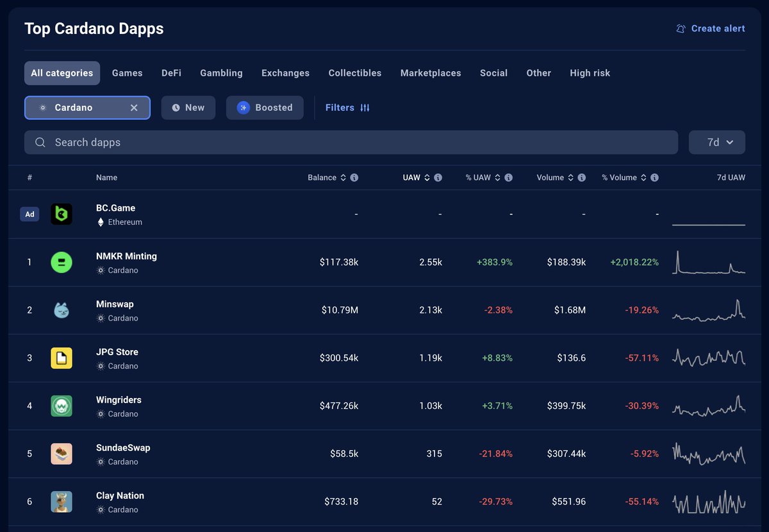Open the NMKR Minting dapp name
The image size is (769, 532).
click(x=126, y=256)
